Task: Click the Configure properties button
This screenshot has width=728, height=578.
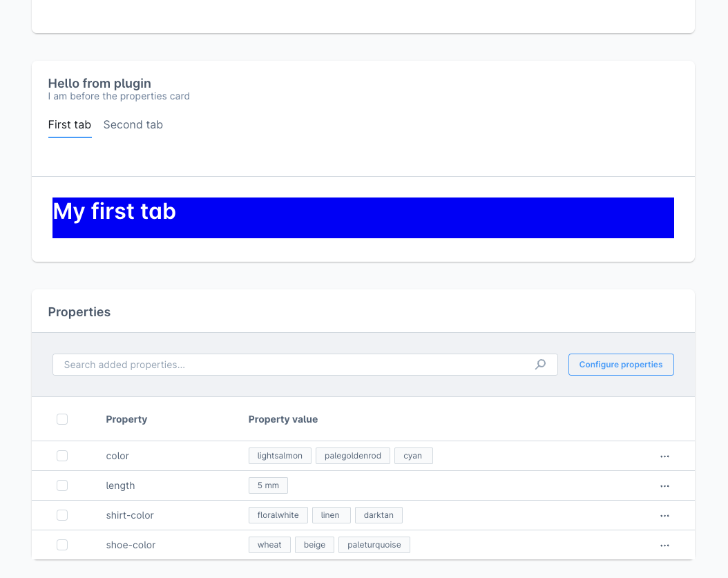Action: click(620, 364)
